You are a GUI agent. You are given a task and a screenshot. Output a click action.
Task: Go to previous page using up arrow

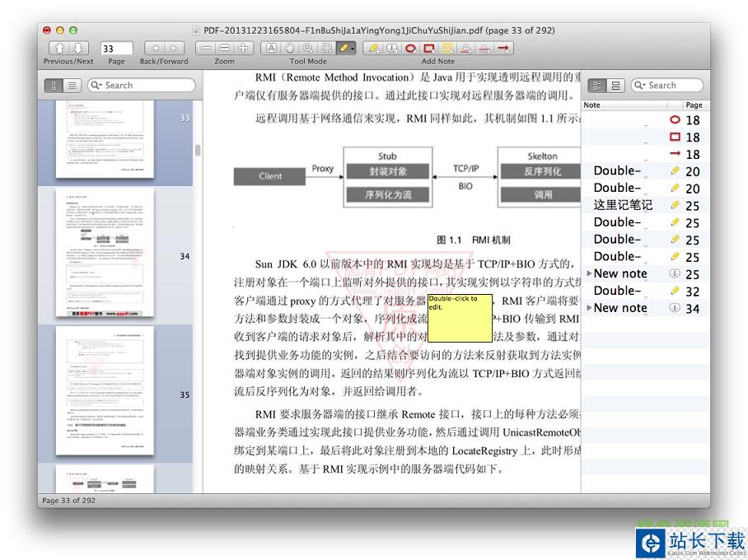[x=59, y=49]
